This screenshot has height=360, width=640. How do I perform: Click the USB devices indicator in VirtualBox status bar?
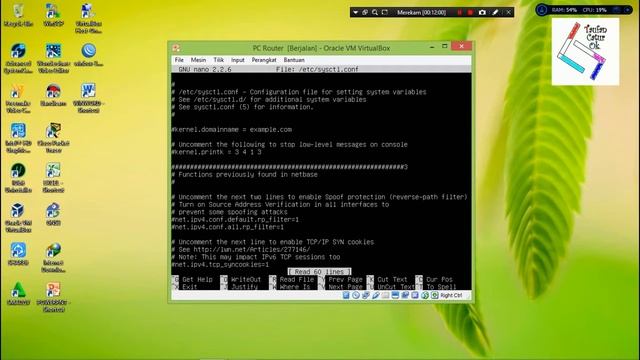376,295
